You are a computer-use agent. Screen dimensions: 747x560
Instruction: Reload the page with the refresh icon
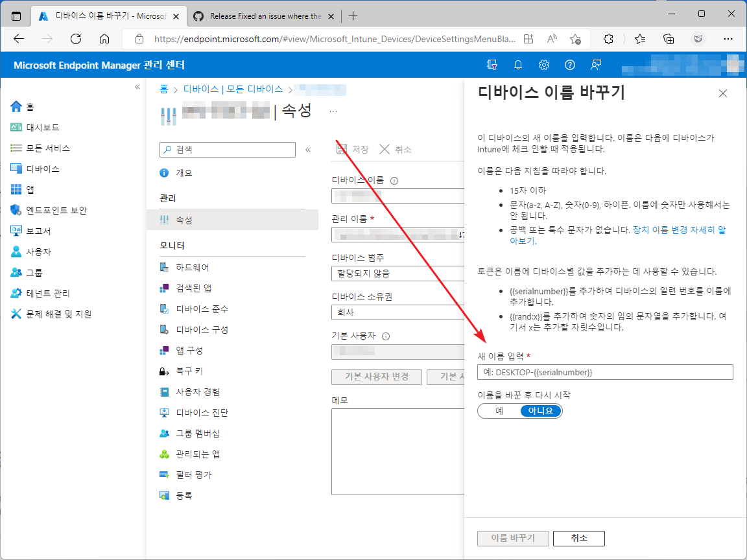(76, 39)
